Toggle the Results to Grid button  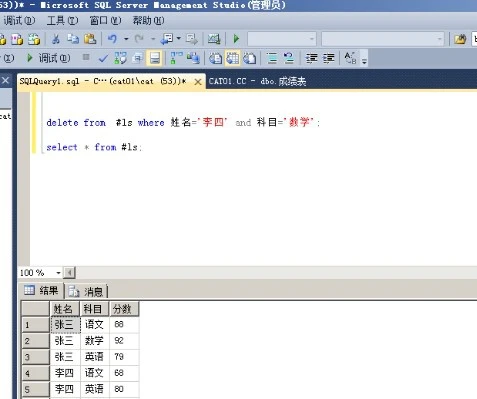(233, 59)
